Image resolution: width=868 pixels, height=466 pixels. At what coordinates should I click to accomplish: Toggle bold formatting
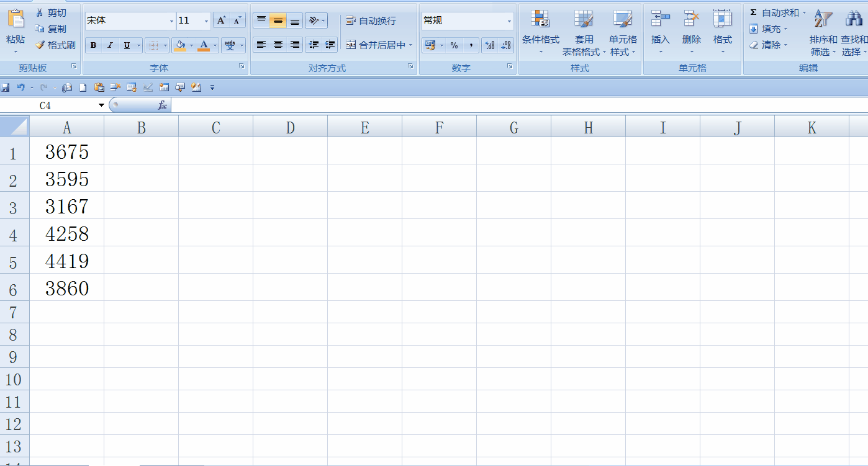pos(93,45)
